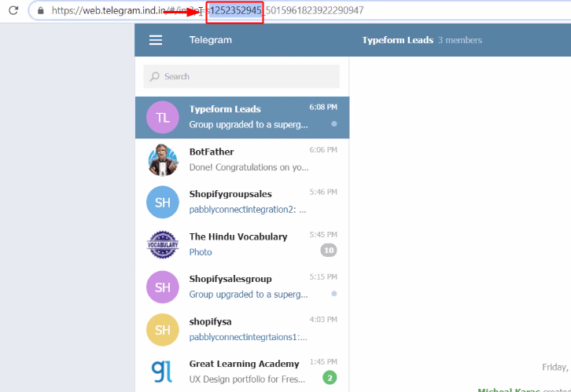This screenshot has width=571, height=392.
Task: Open the Great Learning Academy chat
Action: (242, 372)
